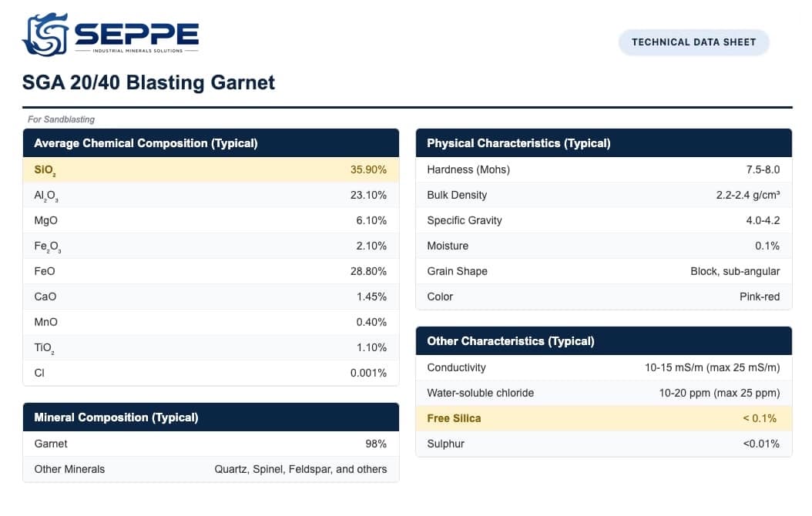Select the TiO2 value 1.10%

tap(371, 347)
